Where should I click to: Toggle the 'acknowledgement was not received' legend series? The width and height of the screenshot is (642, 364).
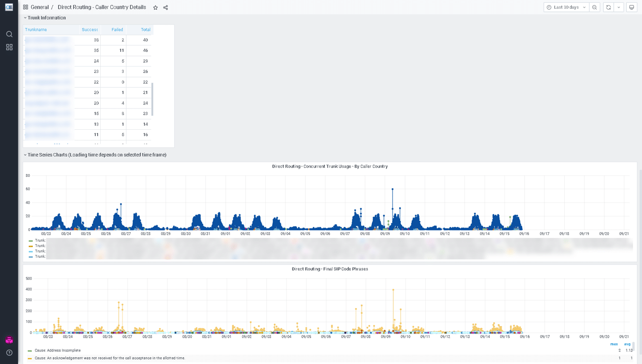tap(109, 358)
